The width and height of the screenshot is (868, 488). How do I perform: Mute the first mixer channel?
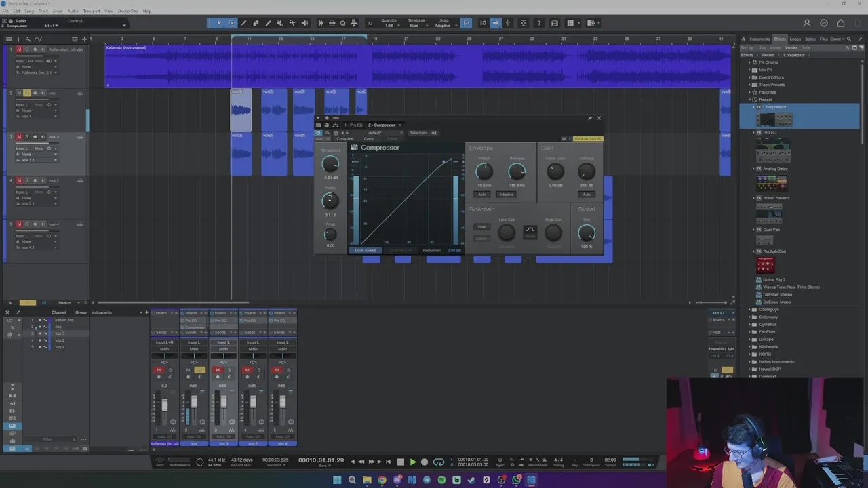(x=159, y=370)
